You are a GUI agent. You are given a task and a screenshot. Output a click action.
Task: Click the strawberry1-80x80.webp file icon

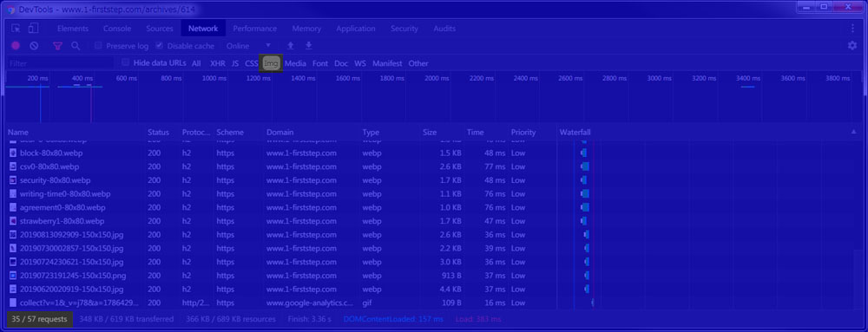click(13, 221)
